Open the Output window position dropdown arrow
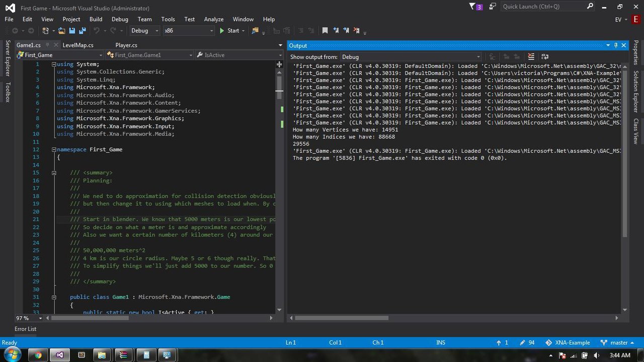This screenshot has height=362, width=644. (608, 45)
